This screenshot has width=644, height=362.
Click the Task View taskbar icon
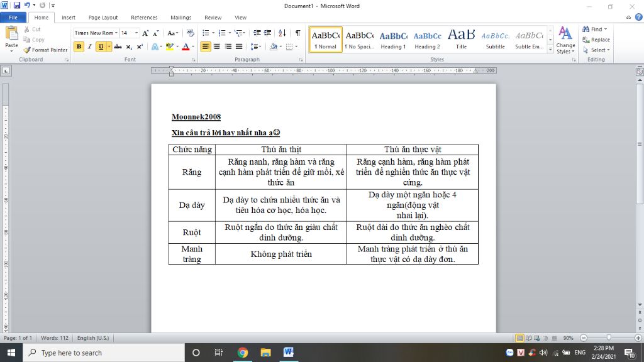tap(218, 353)
